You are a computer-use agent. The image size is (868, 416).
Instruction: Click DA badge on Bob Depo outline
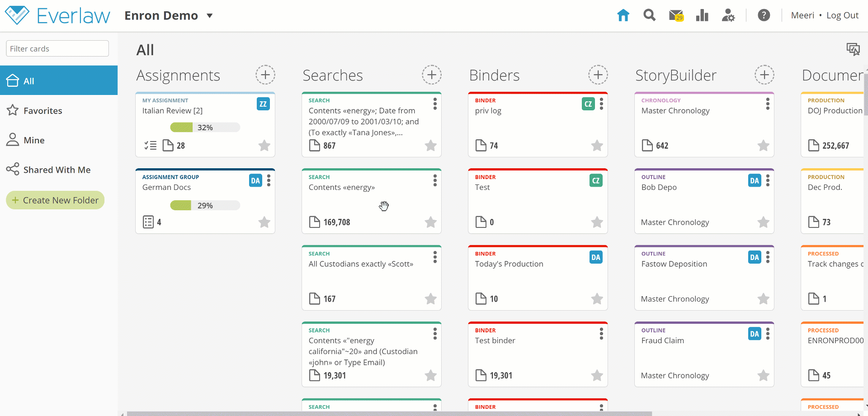pos(755,180)
